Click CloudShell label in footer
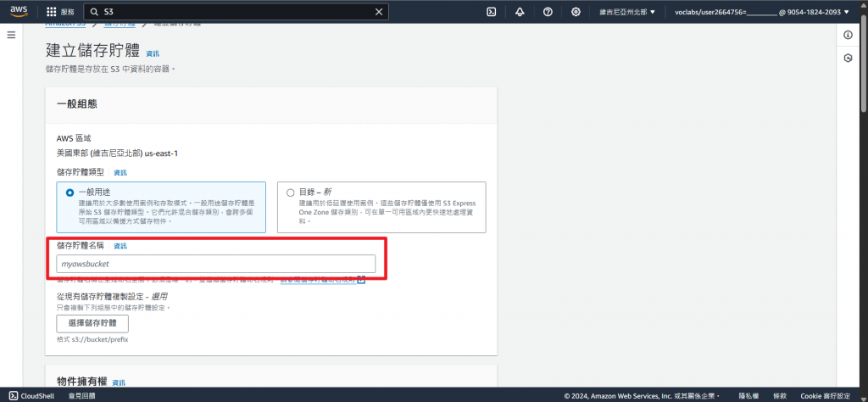868x402 pixels. click(x=36, y=396)
